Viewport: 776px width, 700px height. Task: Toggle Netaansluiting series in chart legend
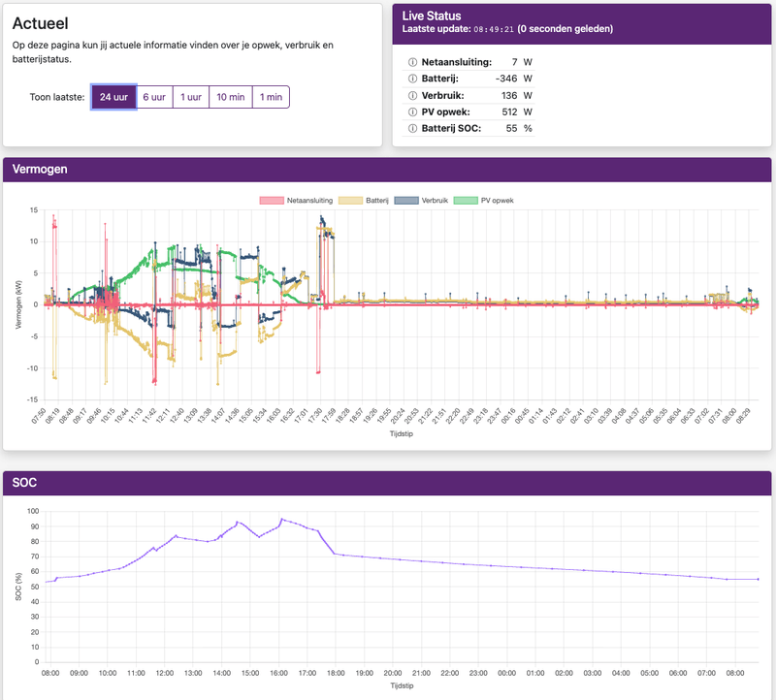pyautogui.click(x=296, y=201)
